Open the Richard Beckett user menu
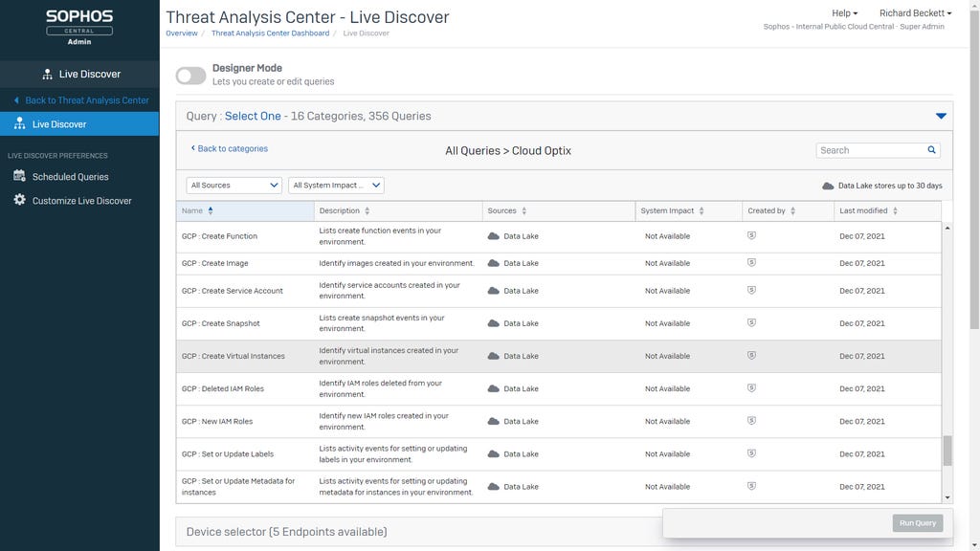The image size is (980, 551). (915, 13)
